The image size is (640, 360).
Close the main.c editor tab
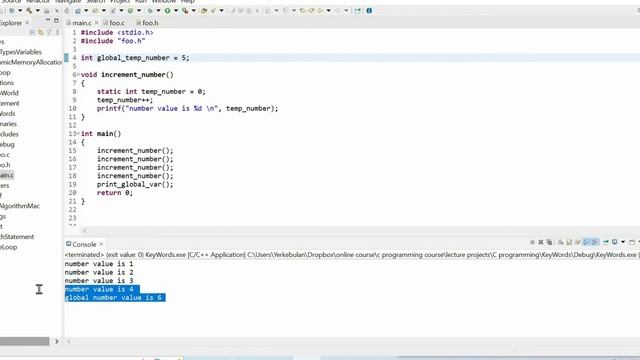pos(96,23)
